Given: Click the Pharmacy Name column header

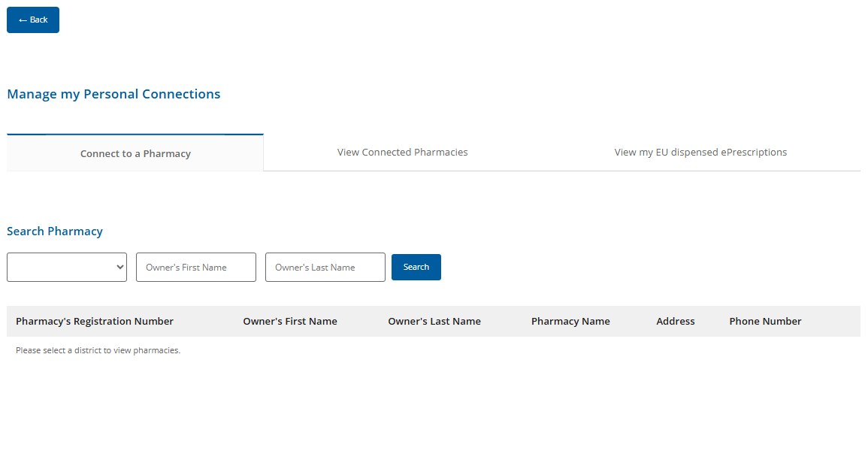Looking at the screenshot, I should point(570,322).
